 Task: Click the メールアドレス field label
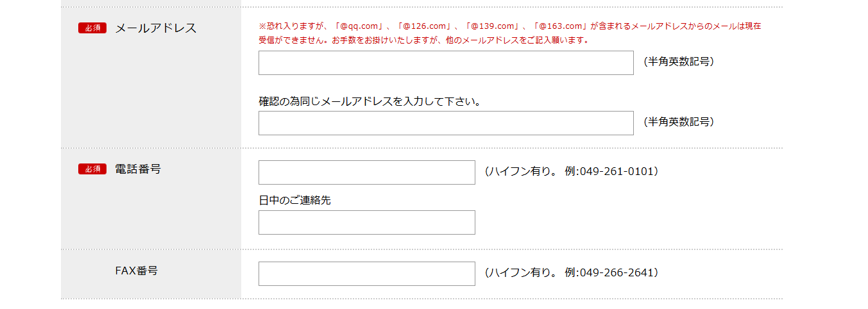coord(155,28)
